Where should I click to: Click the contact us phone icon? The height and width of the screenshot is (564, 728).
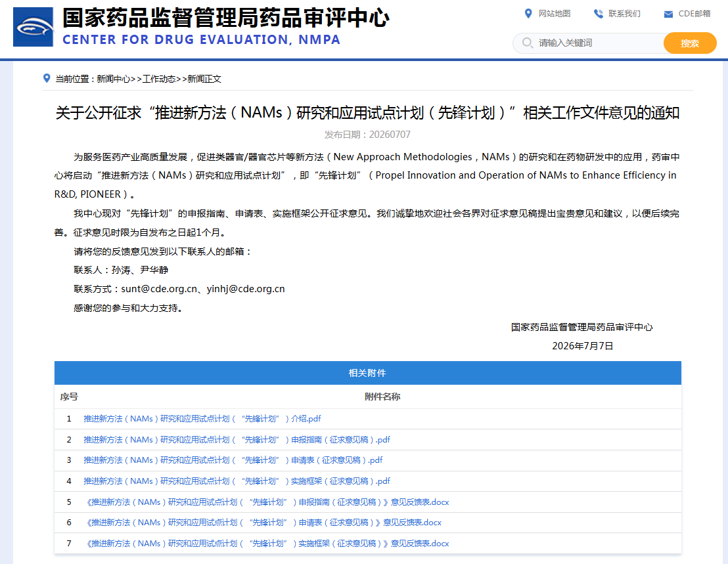[x=599, y=14]
